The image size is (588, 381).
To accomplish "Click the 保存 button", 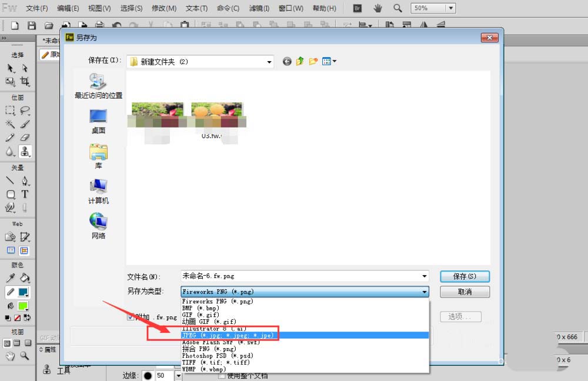I will 465,276.
